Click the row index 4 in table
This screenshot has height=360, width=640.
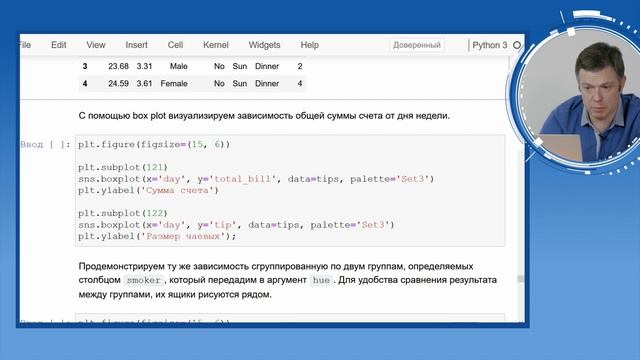click(85, 83)
